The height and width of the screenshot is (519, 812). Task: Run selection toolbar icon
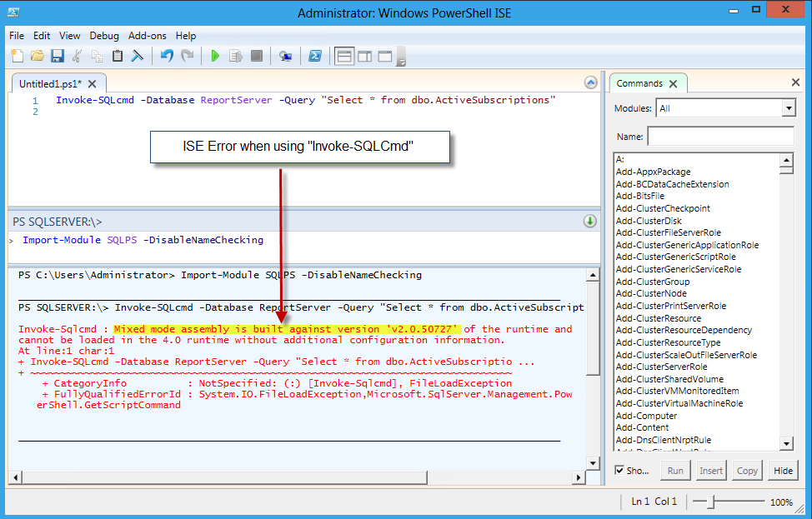coord(236,56)
